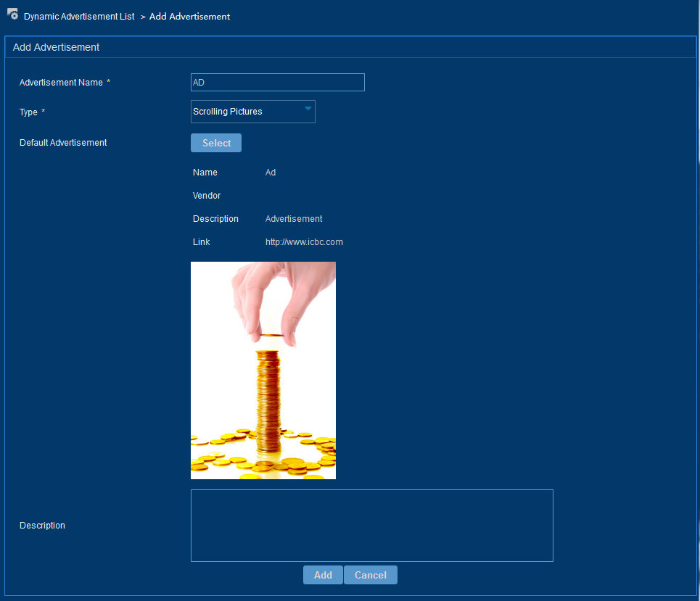
Task: Click the Type field label
Action: [28, 112]
